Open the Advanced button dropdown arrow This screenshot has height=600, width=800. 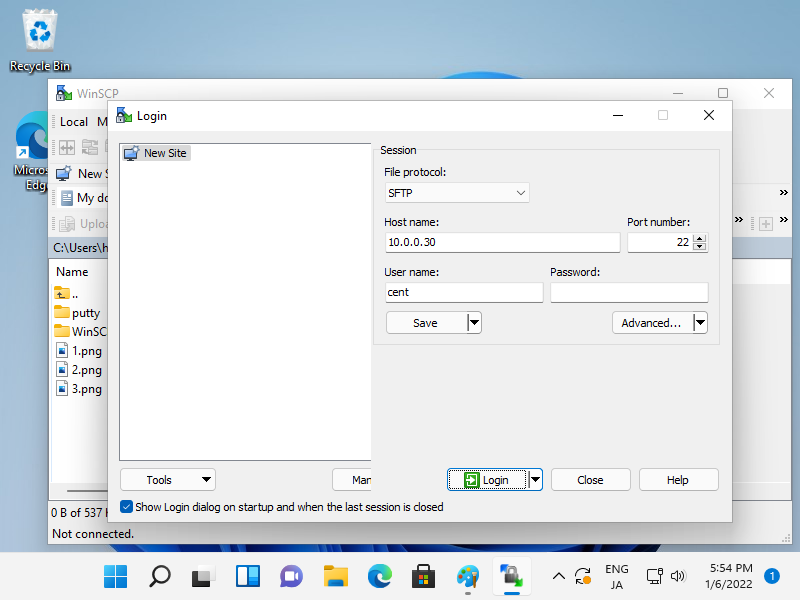point(700,323)
